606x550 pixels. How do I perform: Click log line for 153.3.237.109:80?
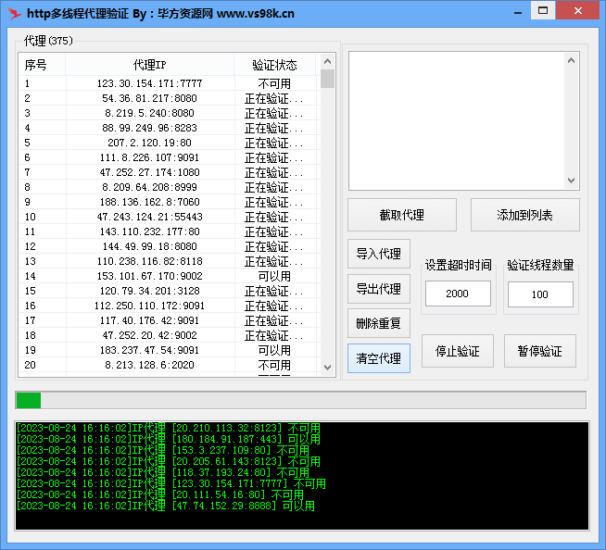coord(163,450)
